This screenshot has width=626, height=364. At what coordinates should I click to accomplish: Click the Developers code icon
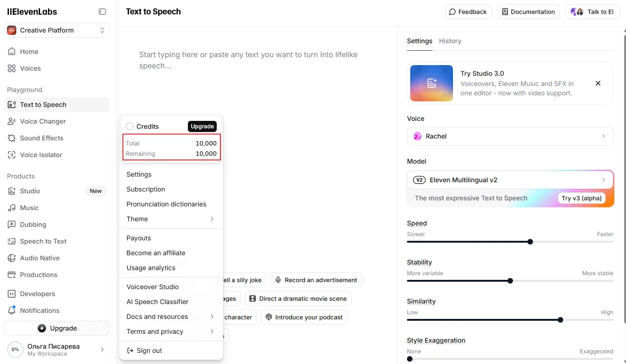click(x=12, y=294)
